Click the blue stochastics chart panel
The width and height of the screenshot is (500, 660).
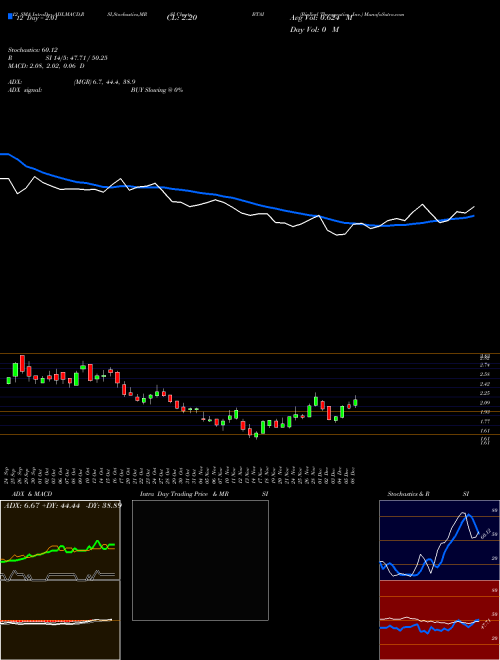pos(439,540)
